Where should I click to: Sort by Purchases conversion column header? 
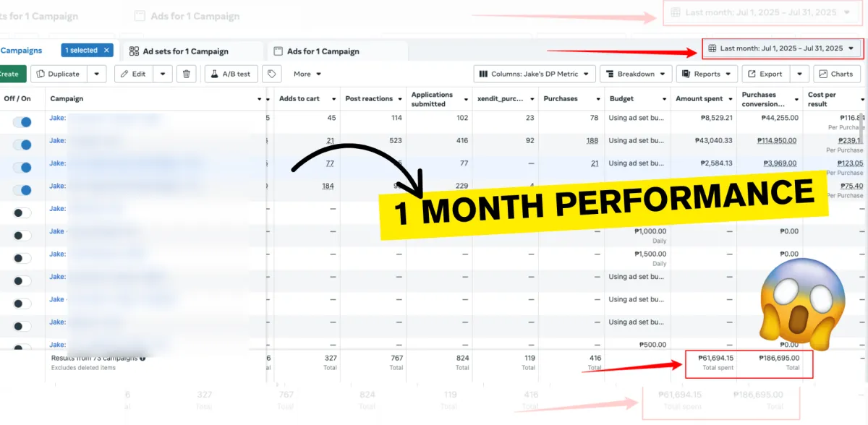[x=762, y=99]
